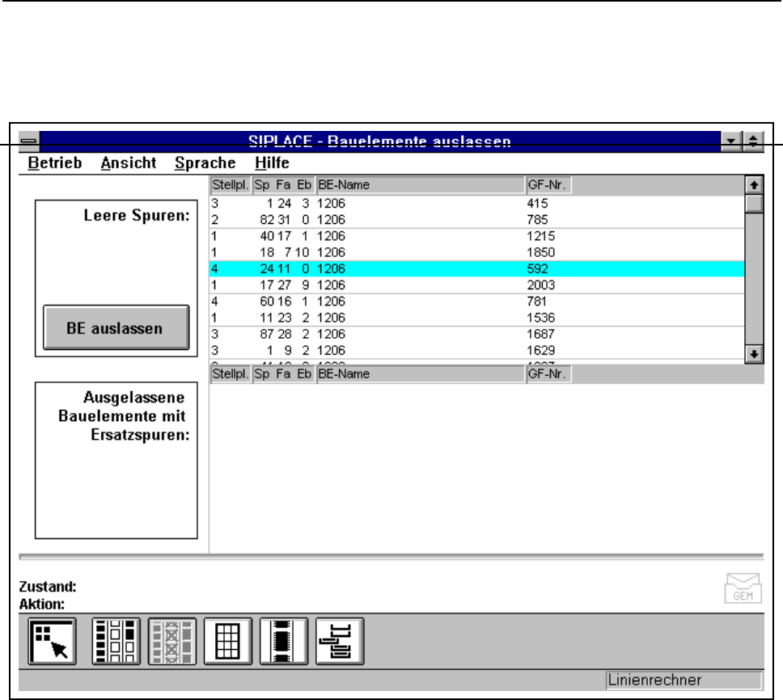Click the Ausgelassene Bauelemente mit Ersatzspuren label
The width and height of the screenshot is (783, 700).
pyautogui.click(x=124, y=416)
